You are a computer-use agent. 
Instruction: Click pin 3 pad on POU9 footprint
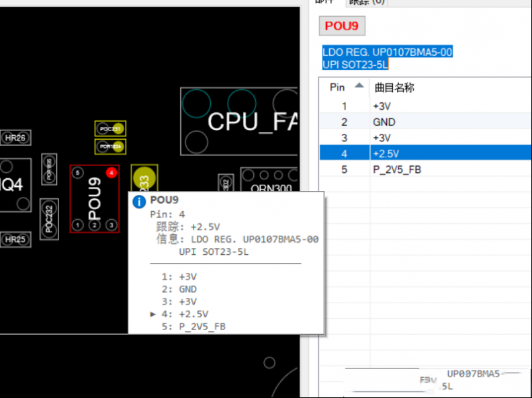tap(112, 225)
